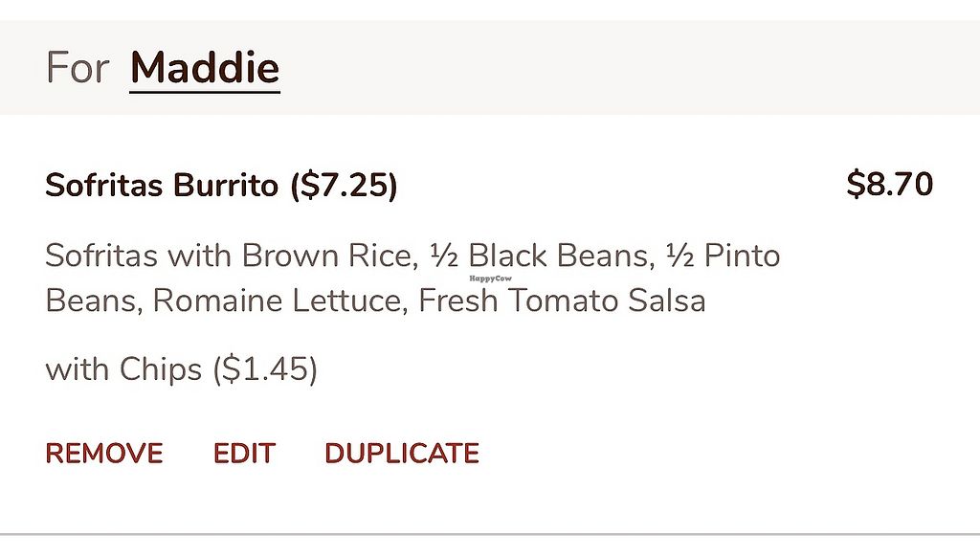Click the "with Chips" add-on text
This screenshot has height=557, width=980.
(123, 368)
